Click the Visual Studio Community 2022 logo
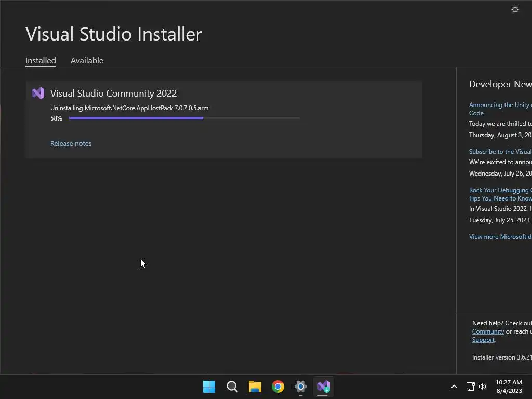The width and height of the screenshot is (532, 399). click(38, 93)
